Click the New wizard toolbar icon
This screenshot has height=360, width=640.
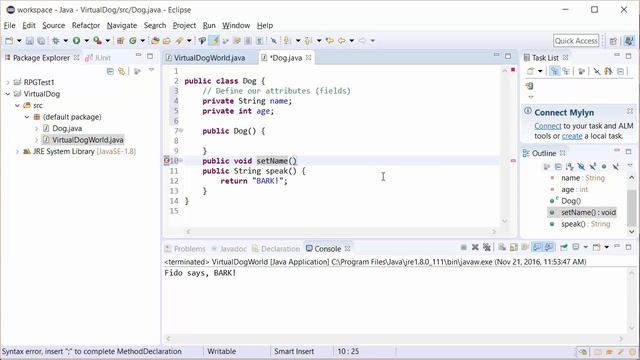click(9, 40)
